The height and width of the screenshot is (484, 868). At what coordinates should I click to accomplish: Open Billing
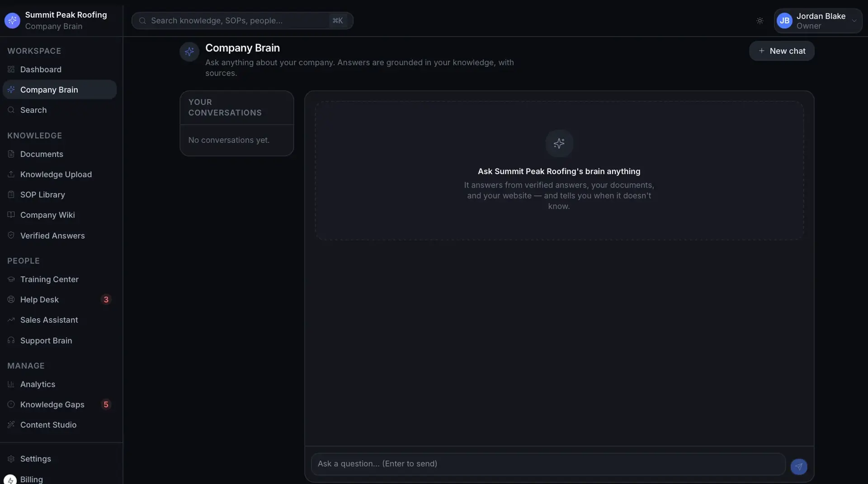(60, 479)
